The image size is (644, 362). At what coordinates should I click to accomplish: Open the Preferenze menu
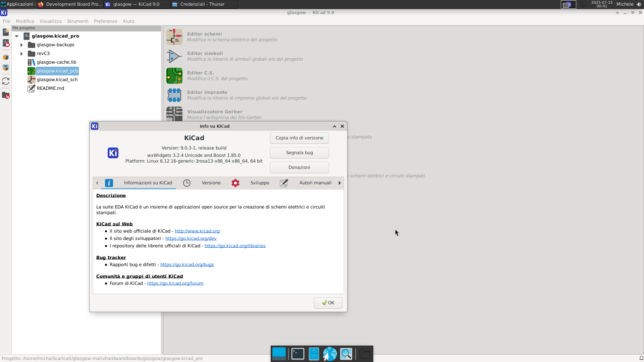click(x=105, y=21)
